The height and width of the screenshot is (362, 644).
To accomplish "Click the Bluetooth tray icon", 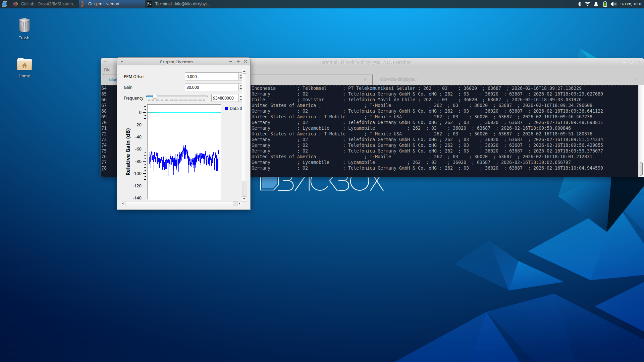I will tap(579, 4).
